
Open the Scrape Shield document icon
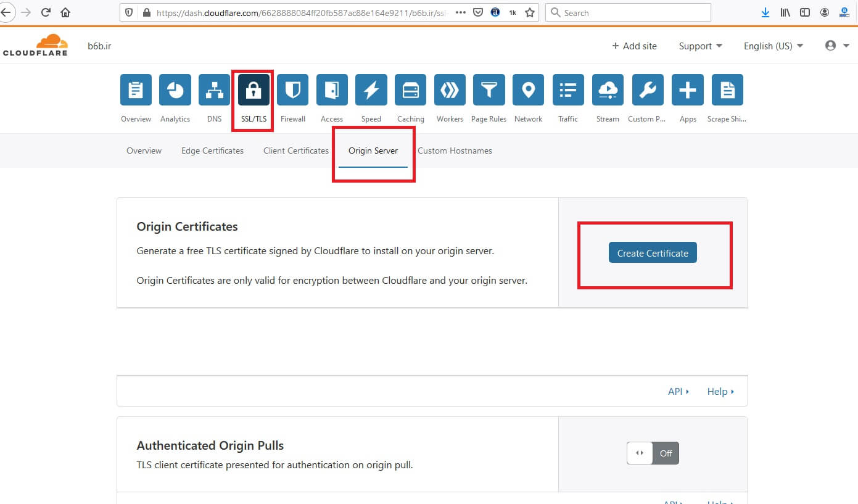click(727, 90)
